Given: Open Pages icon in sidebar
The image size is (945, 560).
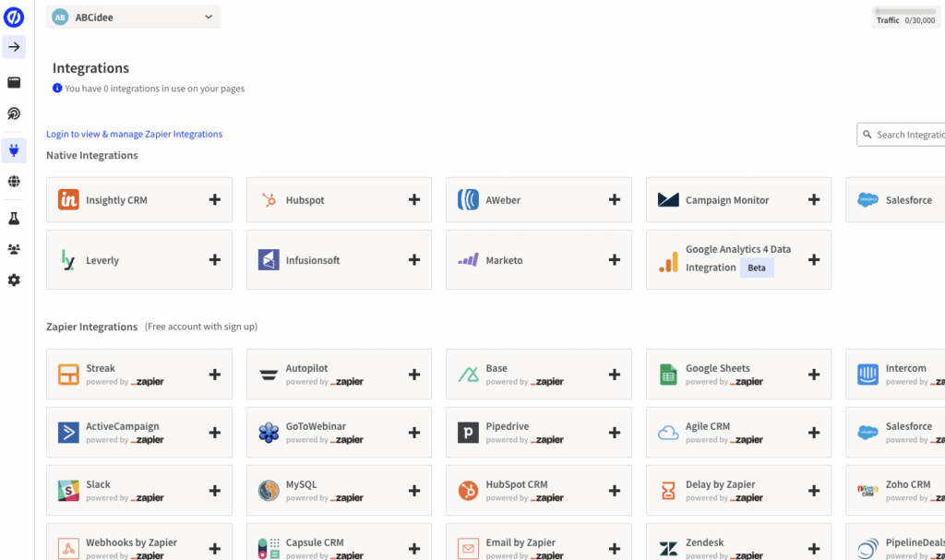Looking at the screenshot, I should pos(14,83).
